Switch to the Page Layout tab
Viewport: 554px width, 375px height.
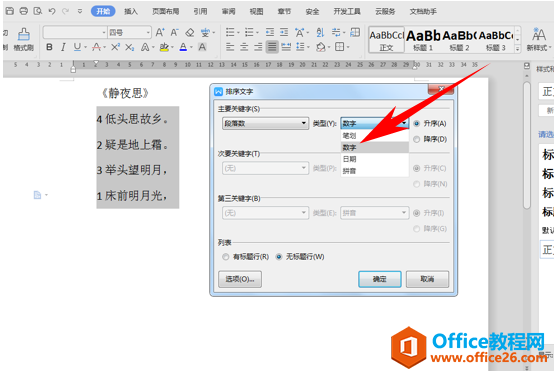coord(165,11)
